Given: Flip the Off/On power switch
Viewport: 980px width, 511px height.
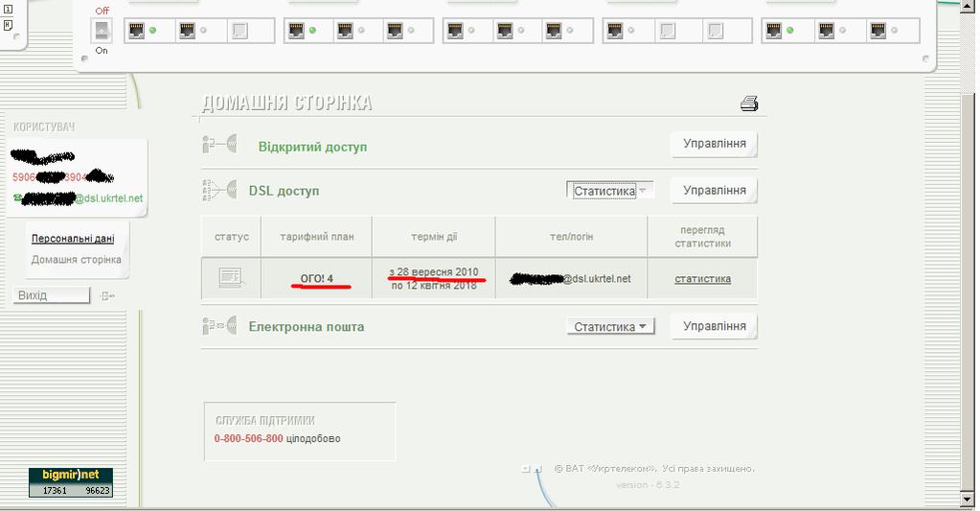Looking at the screenshot, I should (x=102, y=31).
